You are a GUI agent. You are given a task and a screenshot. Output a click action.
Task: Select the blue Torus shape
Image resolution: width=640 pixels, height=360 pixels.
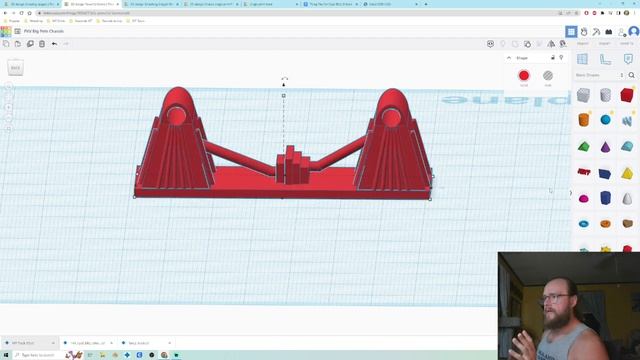tap(584, 224)
